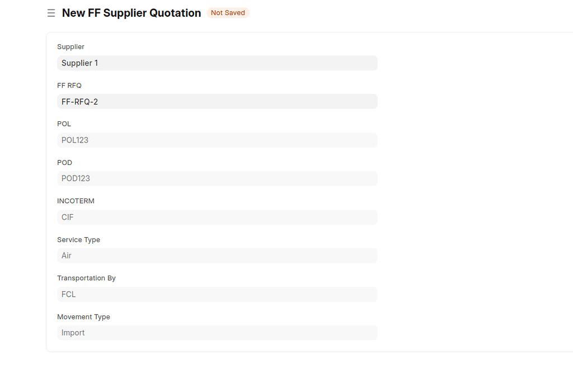This screenshot has height=392, width=573.
Task: Open the Supplier link field
Action: [x=217, y=63]
